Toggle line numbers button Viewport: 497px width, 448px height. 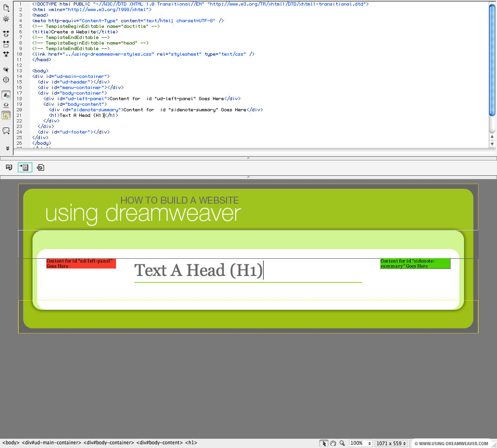[x=6, y=95]
